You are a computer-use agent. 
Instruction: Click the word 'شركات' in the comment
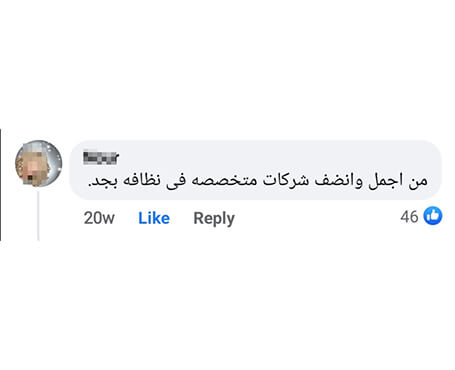click(x=286, y=180)
